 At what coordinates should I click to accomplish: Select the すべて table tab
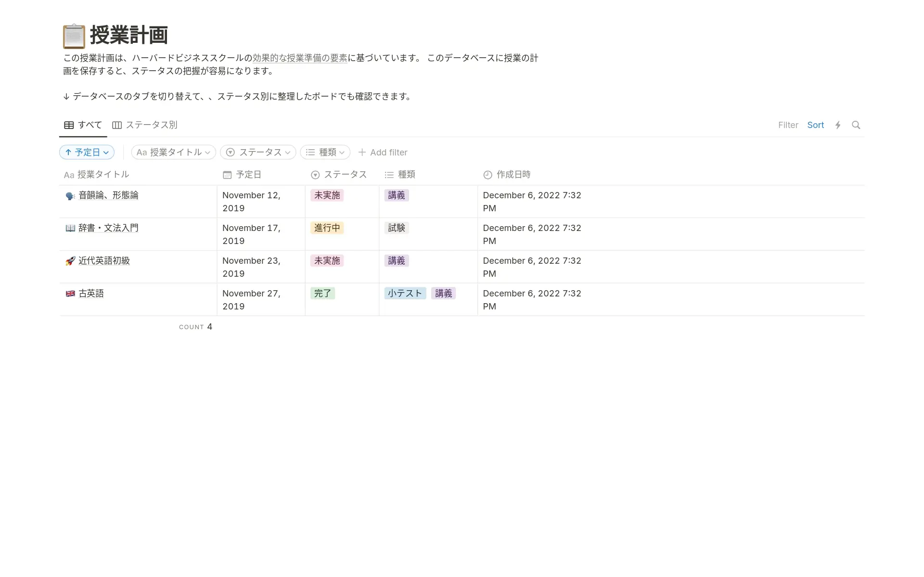[83, 125]
